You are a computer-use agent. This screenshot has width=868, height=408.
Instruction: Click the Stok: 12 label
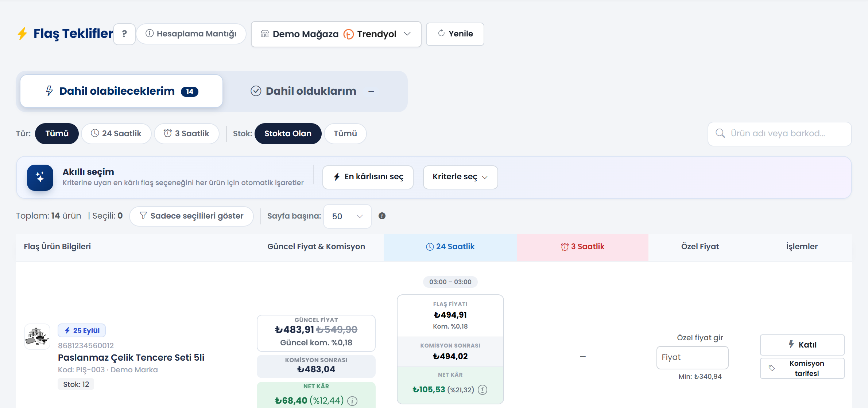76,384
